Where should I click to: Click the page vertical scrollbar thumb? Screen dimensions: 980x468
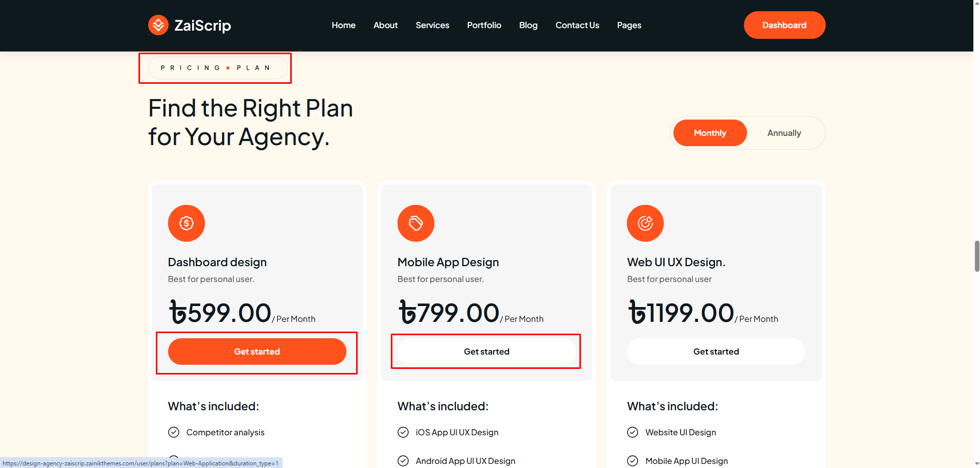tap(976, 256)
